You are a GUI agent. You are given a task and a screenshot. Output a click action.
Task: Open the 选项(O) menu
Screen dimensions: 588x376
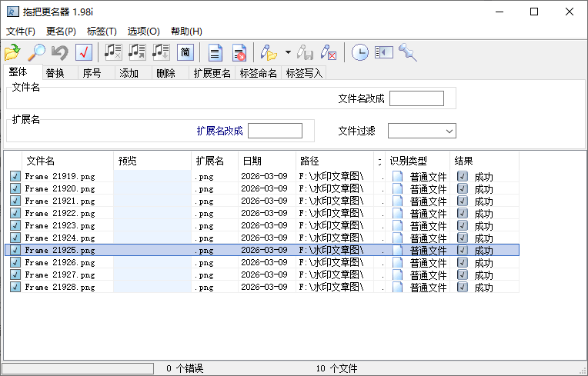[x=144, y=31]
